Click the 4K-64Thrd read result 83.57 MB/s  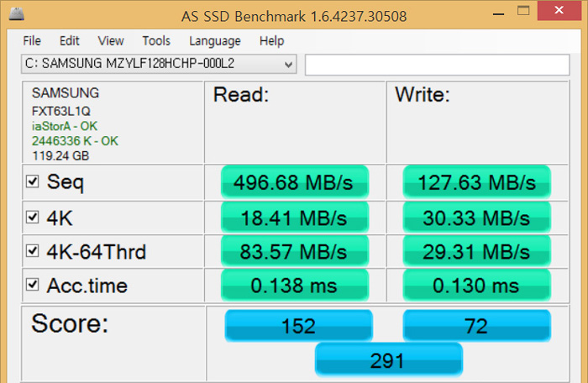[x=295, y=251]
